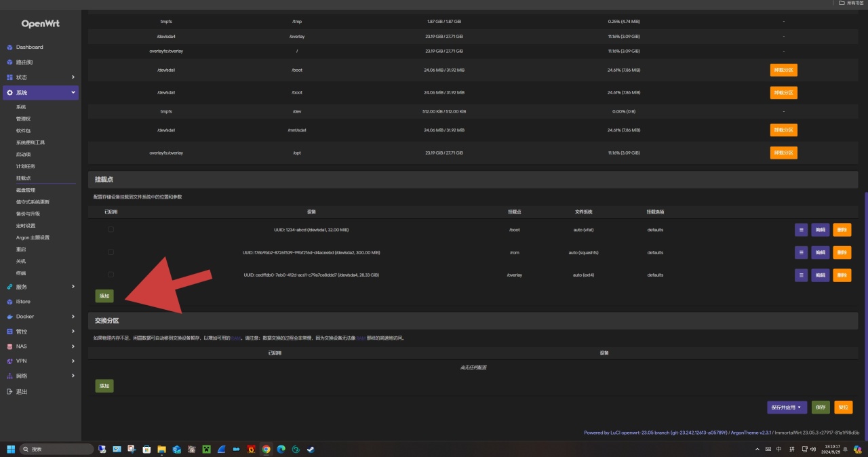
Task: Click drag-handle icon for /overlay mount row
Action: coord(801,275)
